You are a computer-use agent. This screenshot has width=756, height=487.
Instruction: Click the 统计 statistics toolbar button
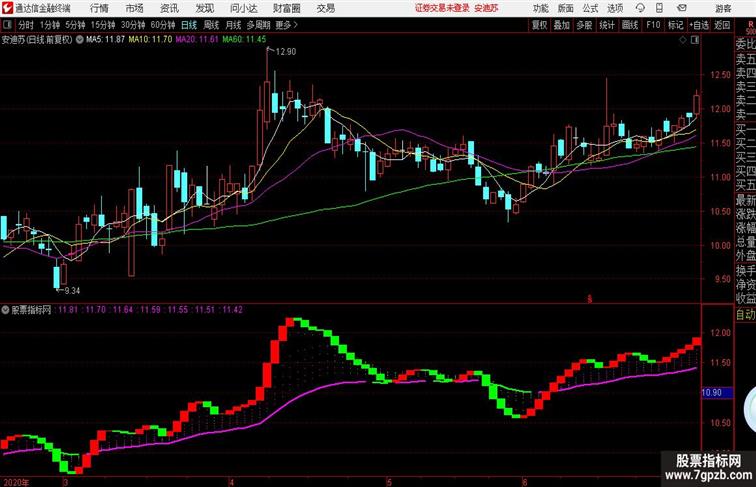(607, 25)
